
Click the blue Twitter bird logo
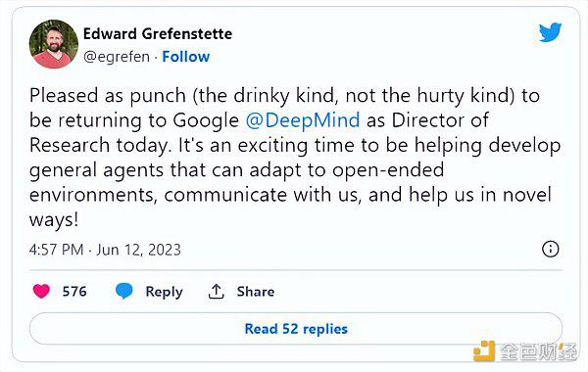click(x=550, y=32)
